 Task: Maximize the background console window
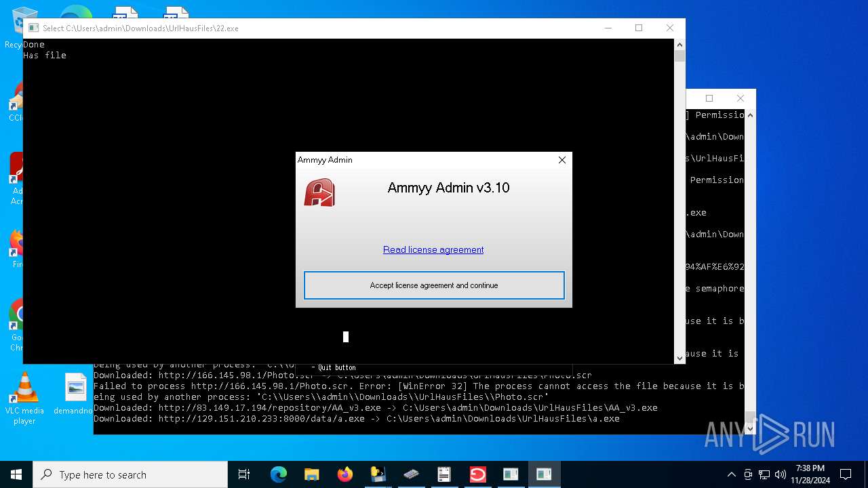click(x=709, y=98)
